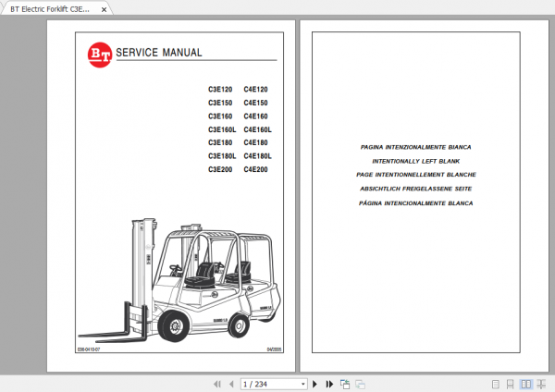Switch to continuous page layout

510,384
